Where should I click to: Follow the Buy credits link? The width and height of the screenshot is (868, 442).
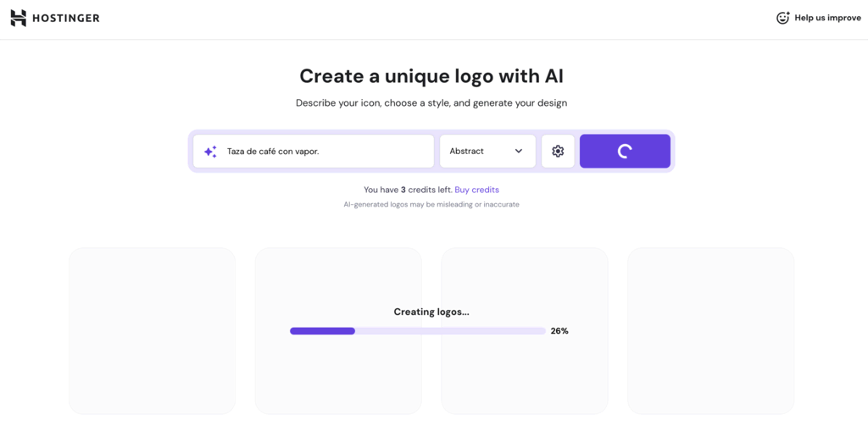pyautogui.click(x=476, y=190)
